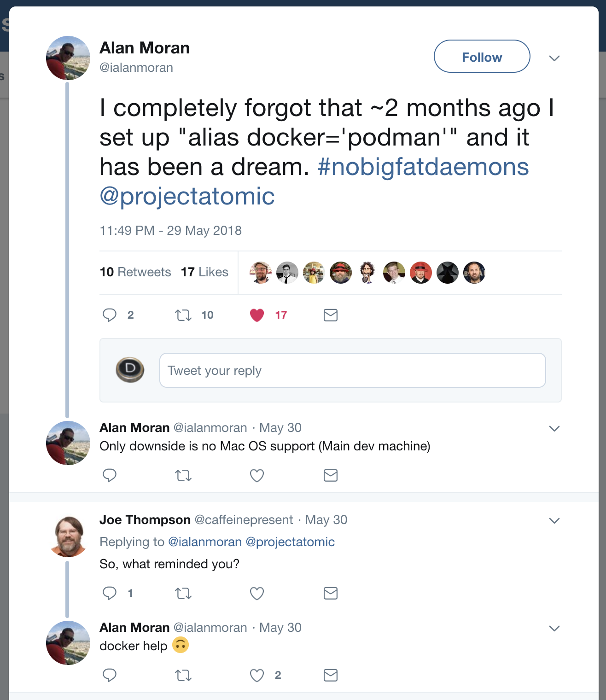The height and width of the screenshot is (700, 606).
Task: Reply to Joe Thompson's 'what reminded you' tweet
Action: pos(110,593)
